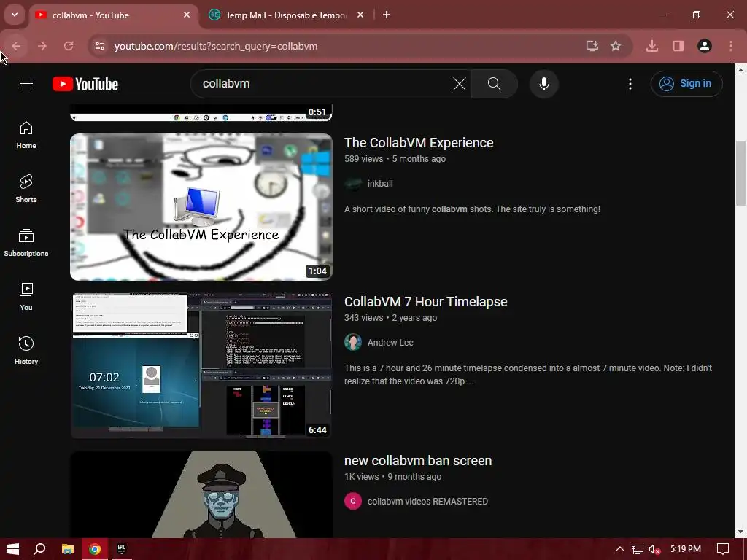
Task: Click description 'A short video of funny collabvm shots'
Action: point(472,209)
